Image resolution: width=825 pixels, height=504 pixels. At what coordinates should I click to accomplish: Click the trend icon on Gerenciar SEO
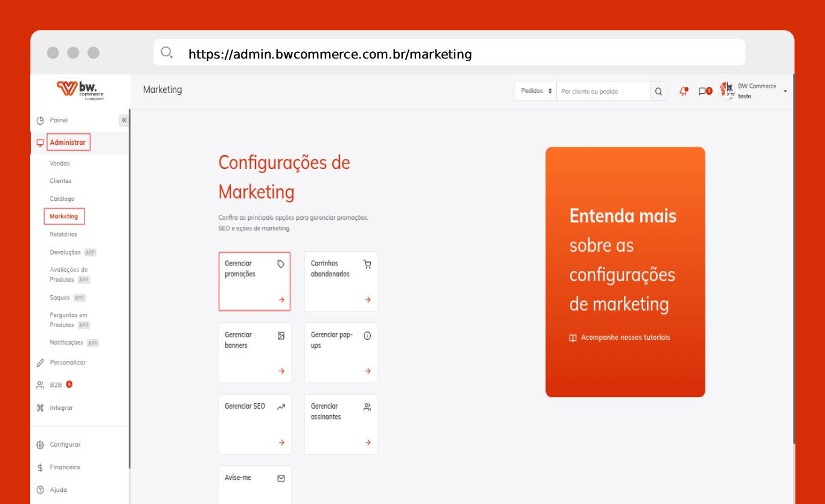click(x=281, y=407)
